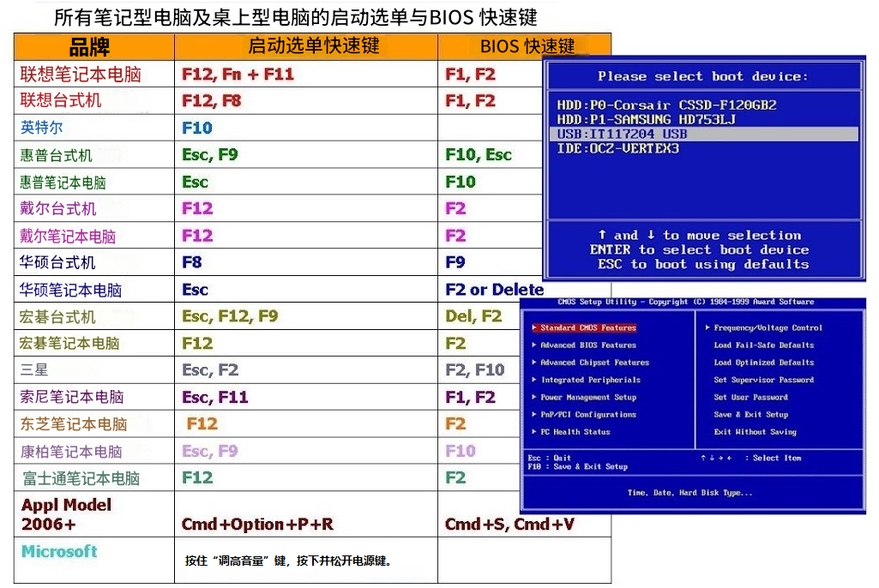The width and height of the screenshot is (879, 588).
Task: Select boot device 'HDD:P1-SAMSUNG HD753LJ'
Action: tap(646, 119)
